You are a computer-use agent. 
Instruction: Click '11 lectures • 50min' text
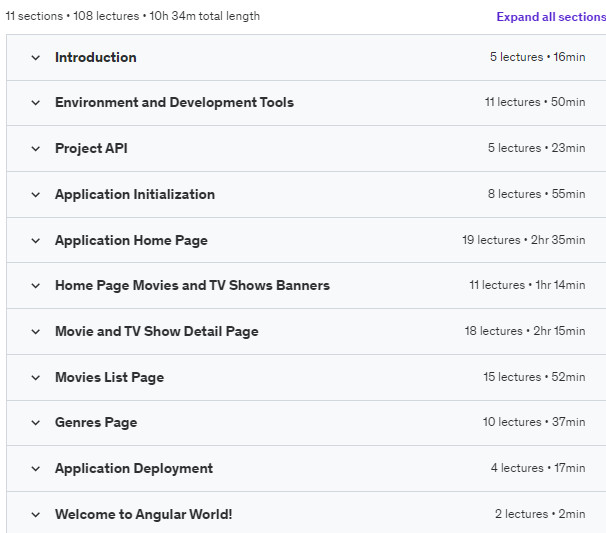coord(535,102)
